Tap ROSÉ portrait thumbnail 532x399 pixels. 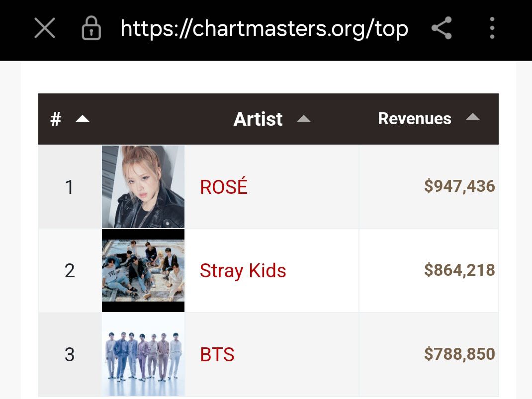tap(143, 187)
